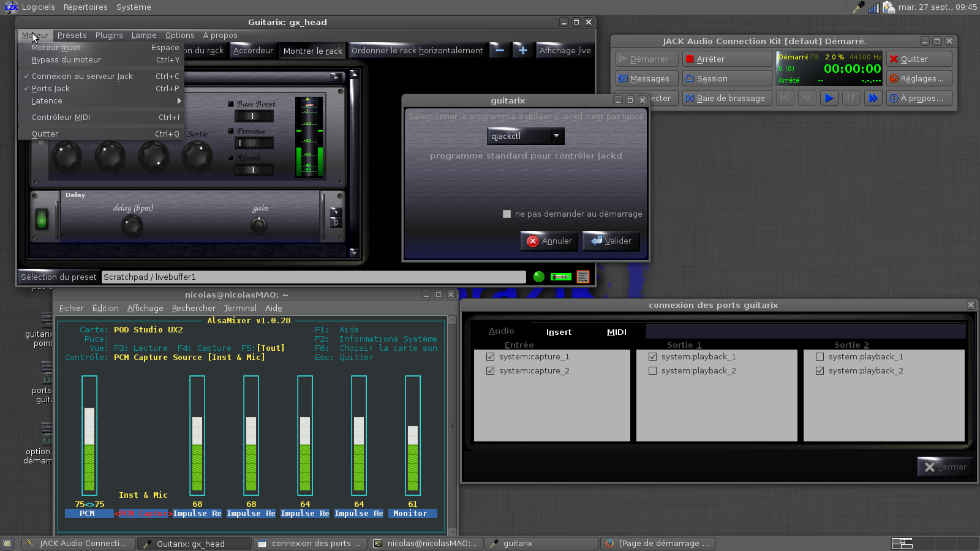
Task: Select 'Moteur muet' menu entry
Action: pyautogui.click(x=101, y=47)
